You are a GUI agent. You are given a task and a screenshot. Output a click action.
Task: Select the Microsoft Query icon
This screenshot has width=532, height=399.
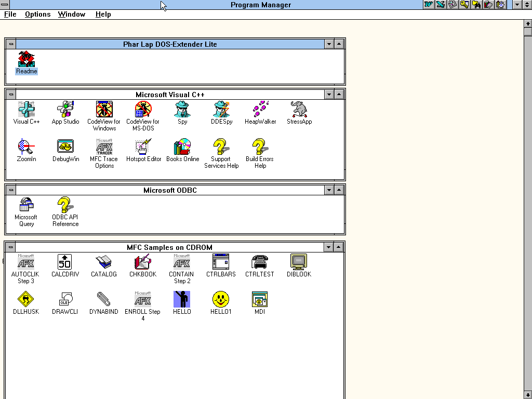point(26,205)
